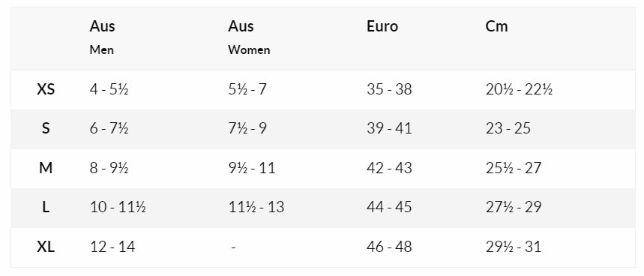This screenshot has width=644, height=276.
Task: Click the 12 - 14 men's size cell
Action: pyautogui.click(x=112, y=247)
